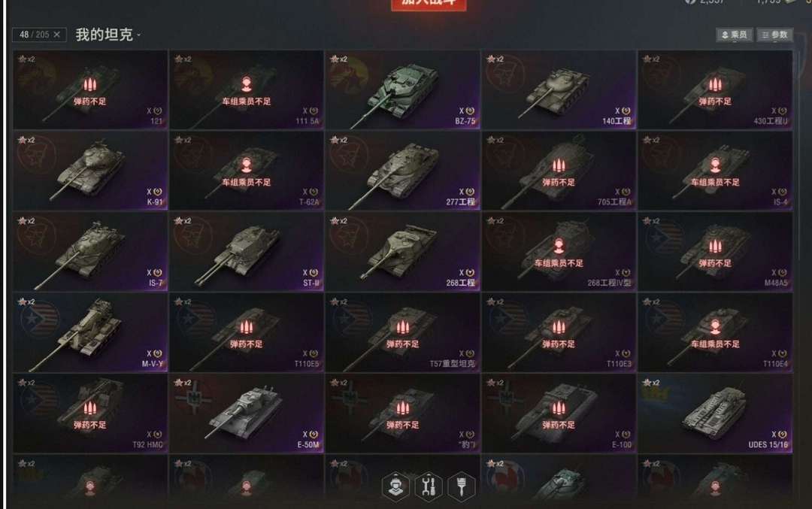Open the wrench equipment icon
The width and height of the screenshot is (812, 509).
click(x=429, y=486)
